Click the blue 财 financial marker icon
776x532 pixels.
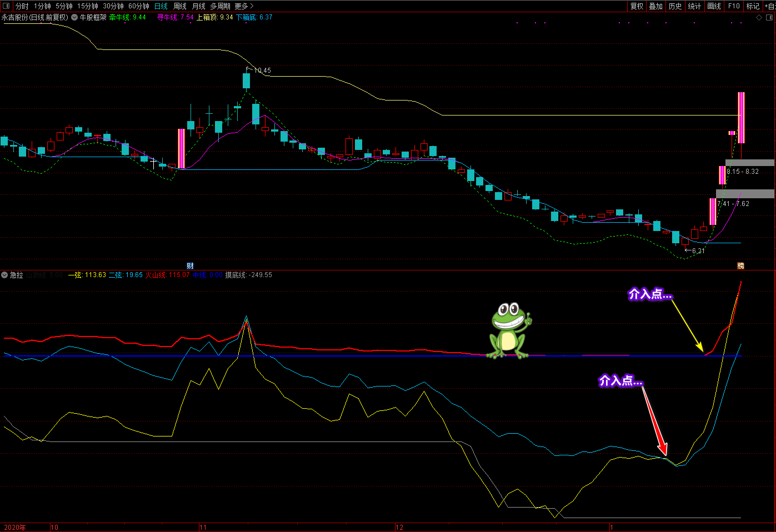pos(190,266)
